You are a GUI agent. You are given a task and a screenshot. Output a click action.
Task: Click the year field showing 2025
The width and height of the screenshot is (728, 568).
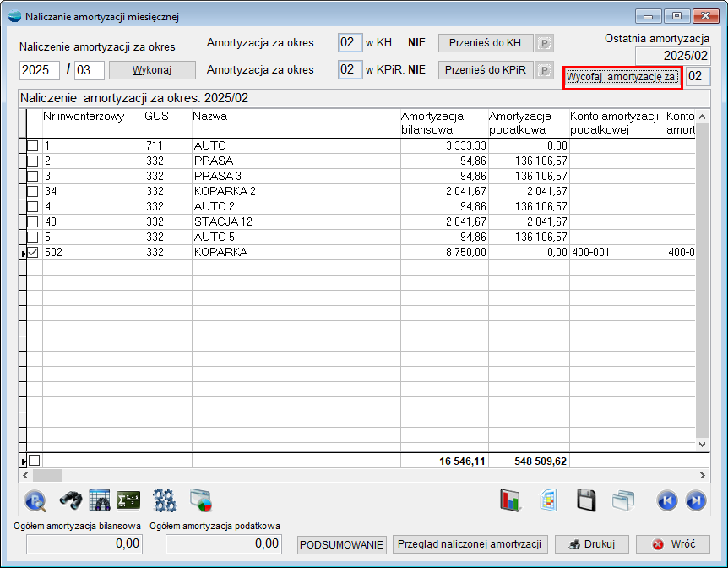pyautogui.click(x=39, y=70)
